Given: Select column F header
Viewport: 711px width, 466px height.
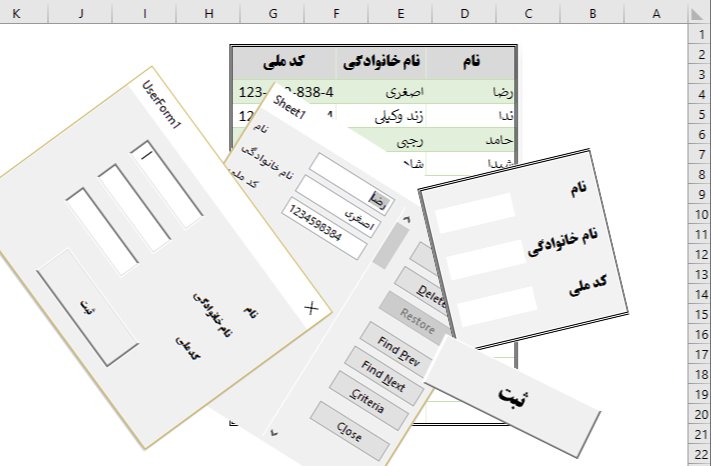Looking at the screenshot, I should coord(336,14).
